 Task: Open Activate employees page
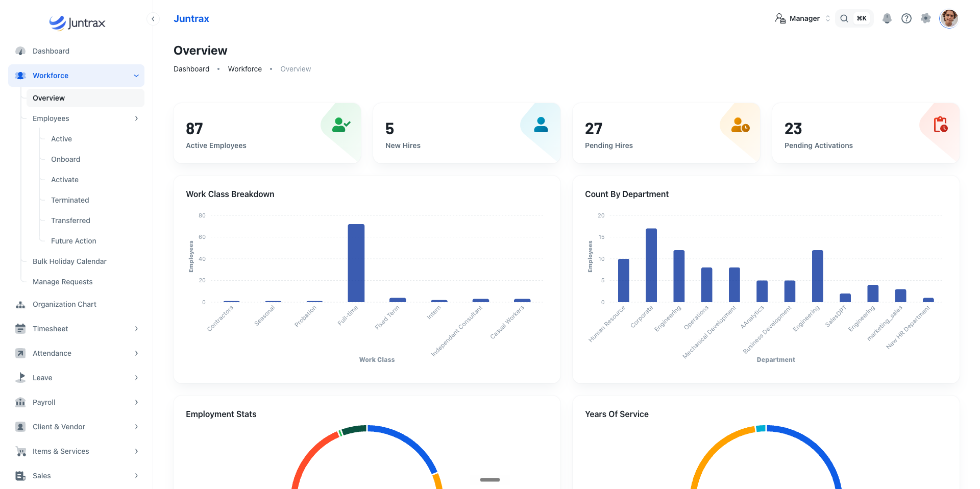pos(65,180)
